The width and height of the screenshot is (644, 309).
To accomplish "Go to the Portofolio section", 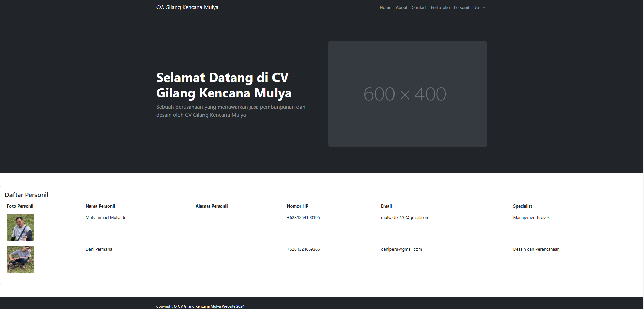I will (440, 7).
